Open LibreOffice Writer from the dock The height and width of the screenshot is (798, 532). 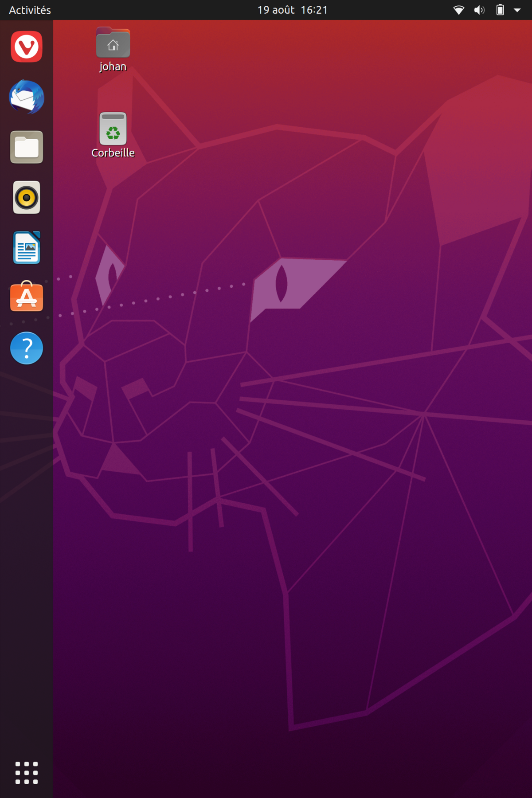click(x=27, y=247)
